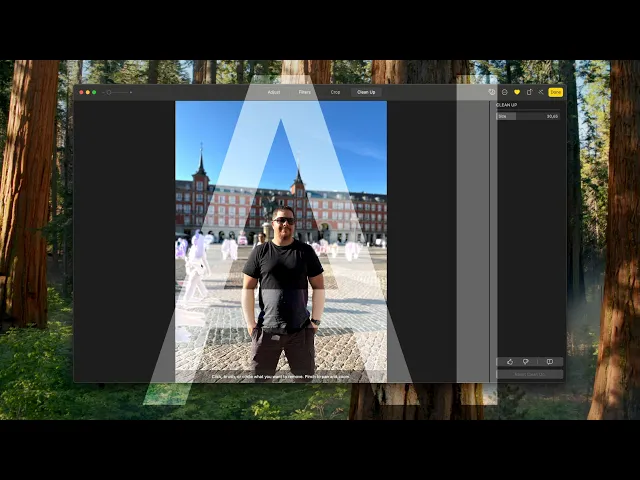This screenshot has width=640, height=480.
Task: Click the revert-to-original clock icon
Action: [492, 92]
